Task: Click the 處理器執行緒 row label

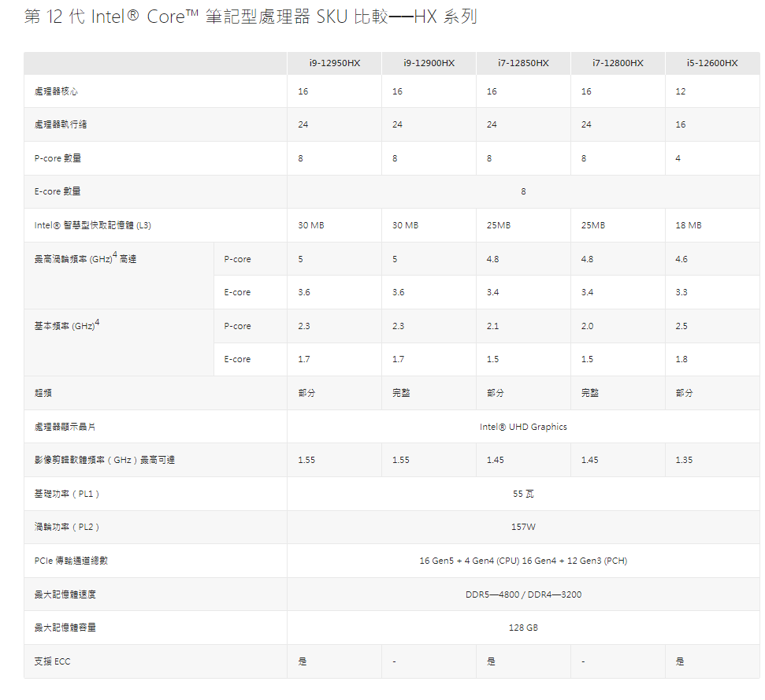Action: 61,124
